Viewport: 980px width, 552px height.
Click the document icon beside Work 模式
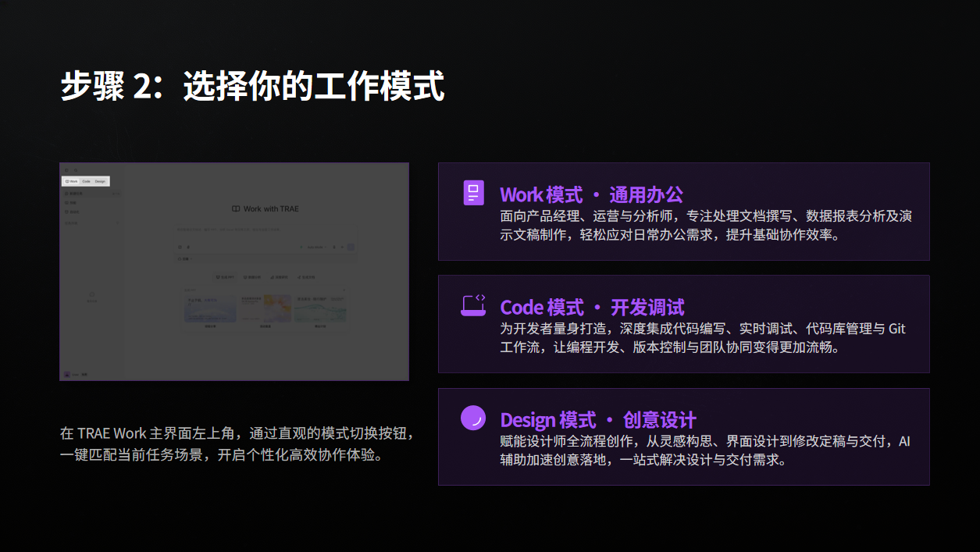pos(473,193)
